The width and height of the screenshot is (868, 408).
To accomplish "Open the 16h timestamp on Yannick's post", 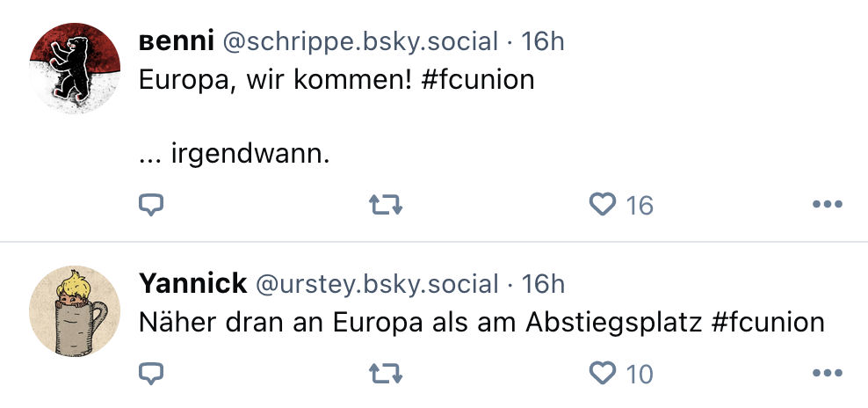I will (x=543, y=284).
